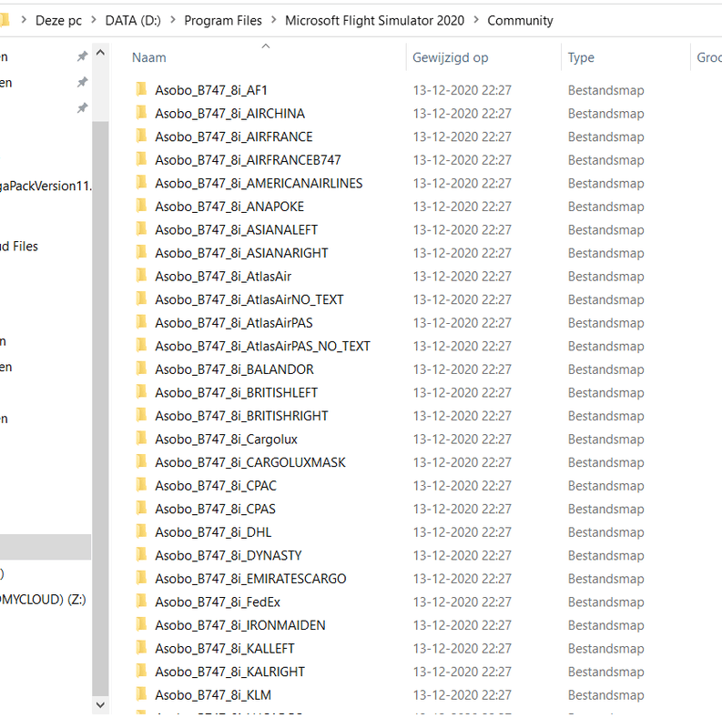Click folder icon of Asobo_B747_8i_CPAC
The height and width of the screenshot is (728, 722).
141,485
